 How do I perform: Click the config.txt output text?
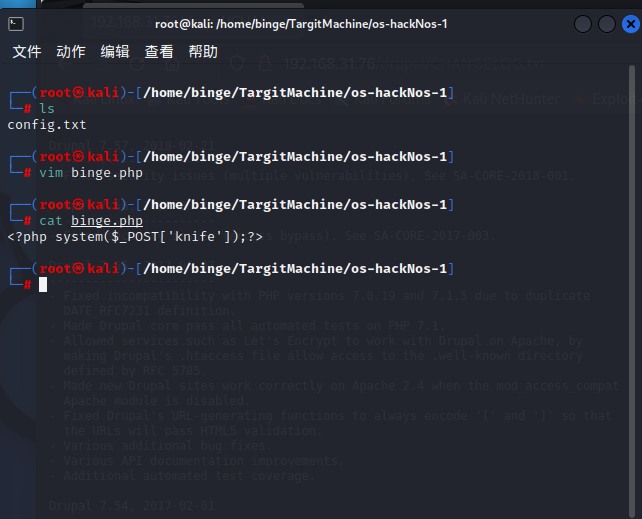[x=47, y=124]
